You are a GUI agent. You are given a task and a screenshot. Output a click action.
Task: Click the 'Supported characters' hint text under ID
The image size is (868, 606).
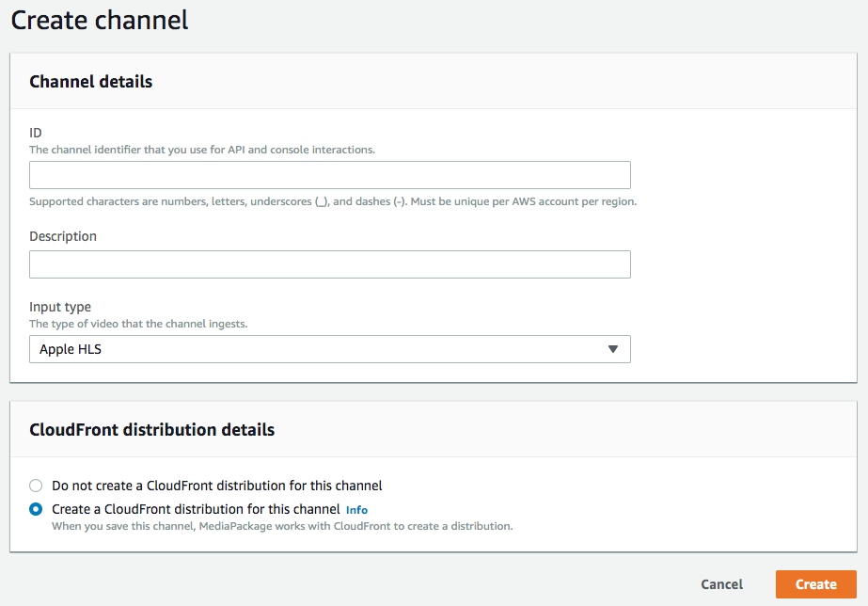pos(333,201)
